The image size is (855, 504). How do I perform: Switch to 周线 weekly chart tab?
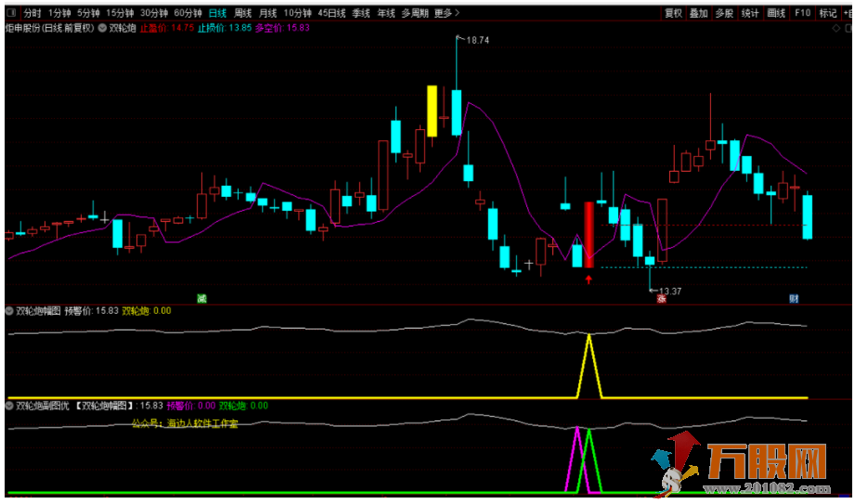[x=243, y=13]
